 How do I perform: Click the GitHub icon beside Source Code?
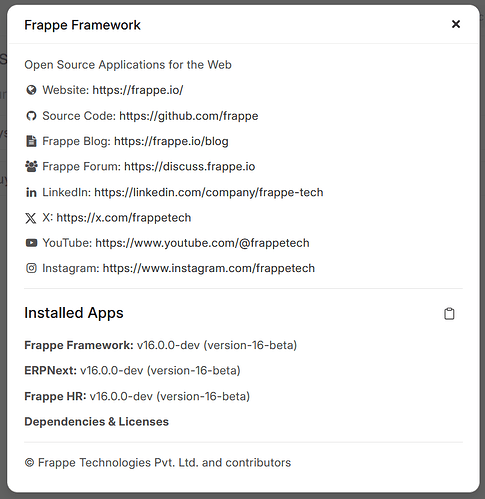point(31,116)
